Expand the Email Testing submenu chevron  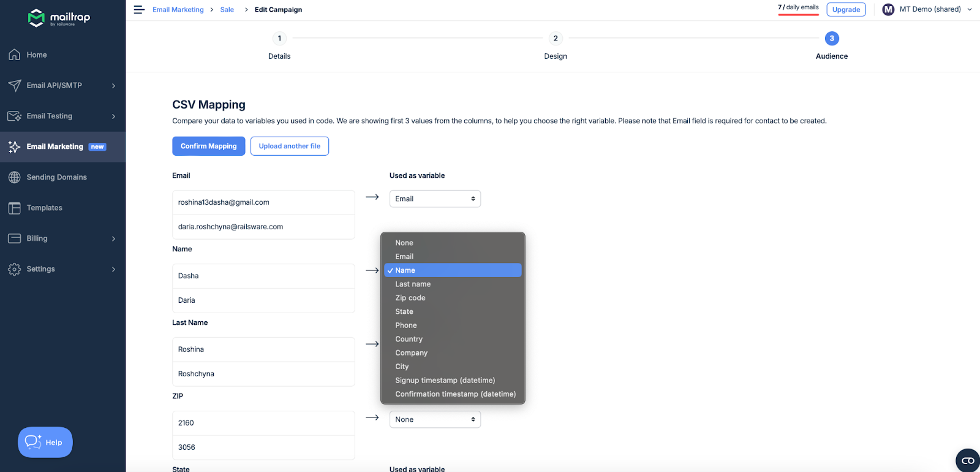[113, 116]
